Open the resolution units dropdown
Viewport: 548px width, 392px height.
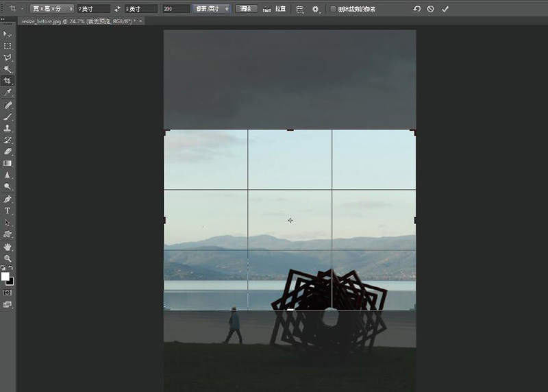pyautogui.click(x=211, y=10)
